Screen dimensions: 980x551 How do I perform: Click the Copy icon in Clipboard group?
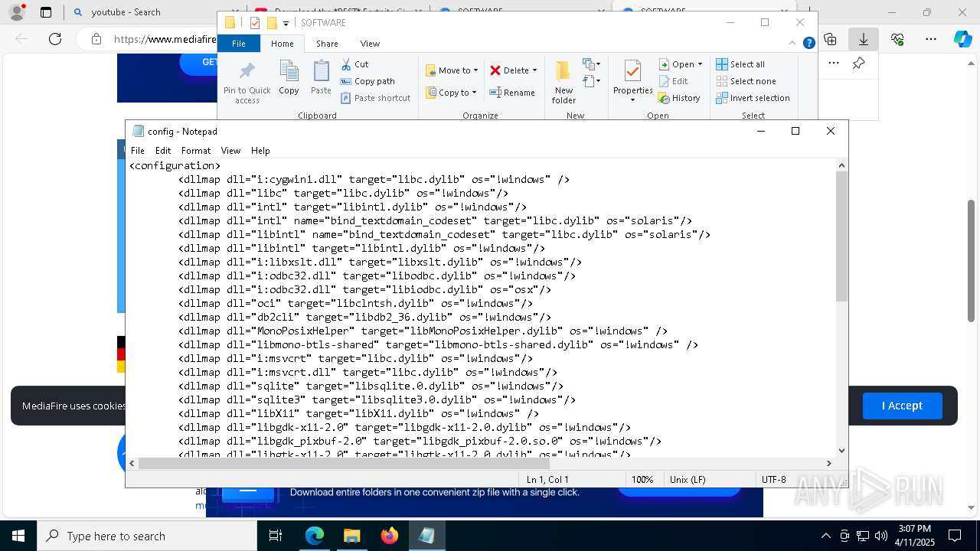pyautogui.click(x=289, y=78)
